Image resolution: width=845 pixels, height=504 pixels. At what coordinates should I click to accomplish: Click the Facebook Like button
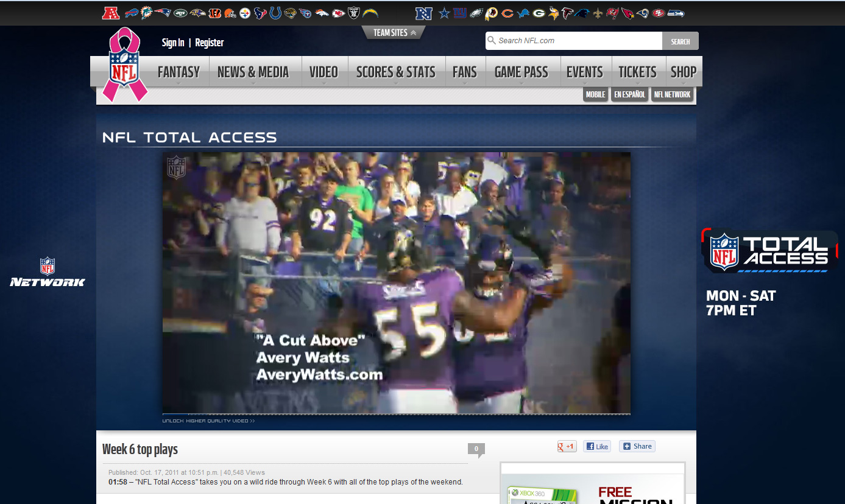pyautogui.click(x=597, y=446)
